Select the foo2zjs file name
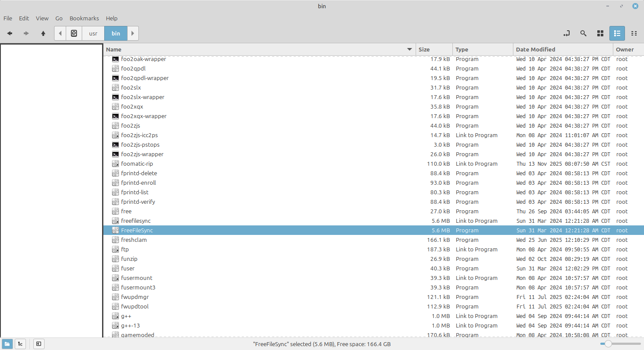 (131, 125)
